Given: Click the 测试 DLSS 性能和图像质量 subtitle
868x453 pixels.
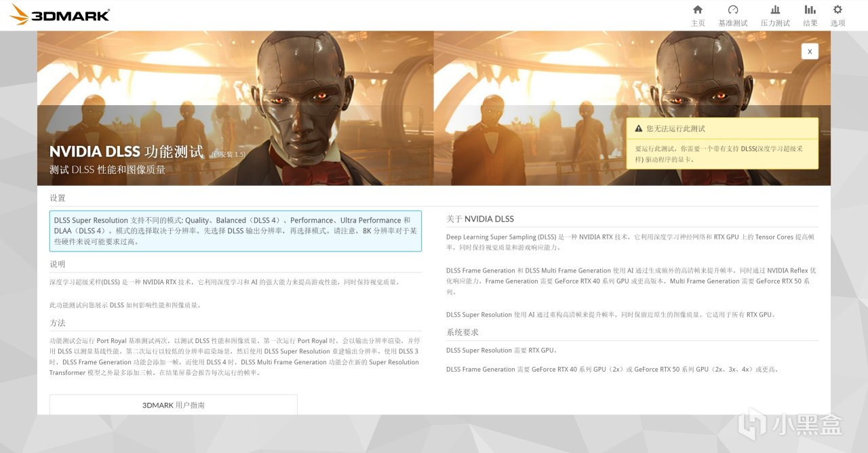Looking at the screenshot, I should pos(107,170).
